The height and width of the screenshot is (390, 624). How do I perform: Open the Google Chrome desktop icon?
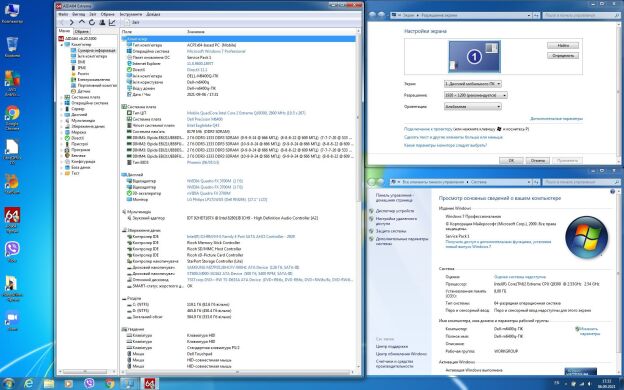pyautogui.click(x=12, y=118)
